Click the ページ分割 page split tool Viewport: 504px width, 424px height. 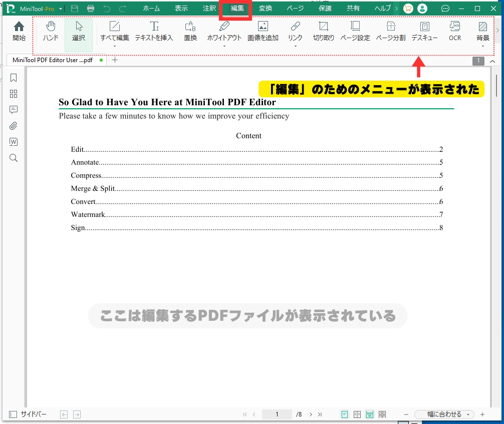pos(391,31)
